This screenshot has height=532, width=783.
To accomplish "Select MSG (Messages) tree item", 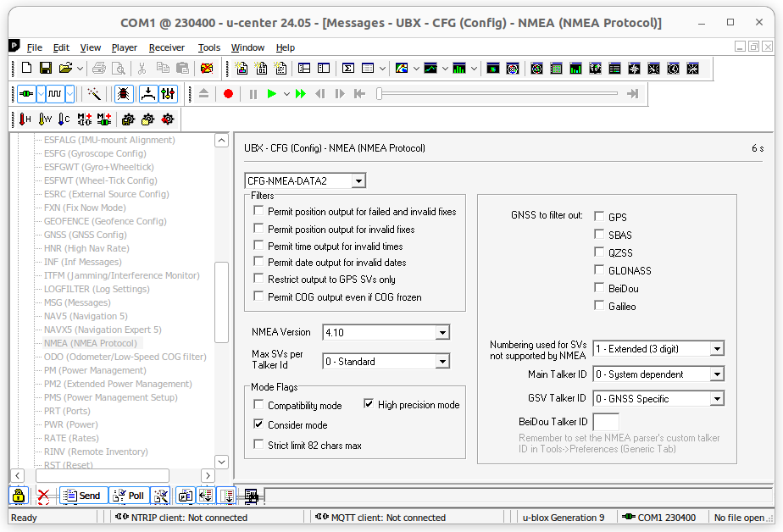I will pyautogui.click(x=77, y=302).
